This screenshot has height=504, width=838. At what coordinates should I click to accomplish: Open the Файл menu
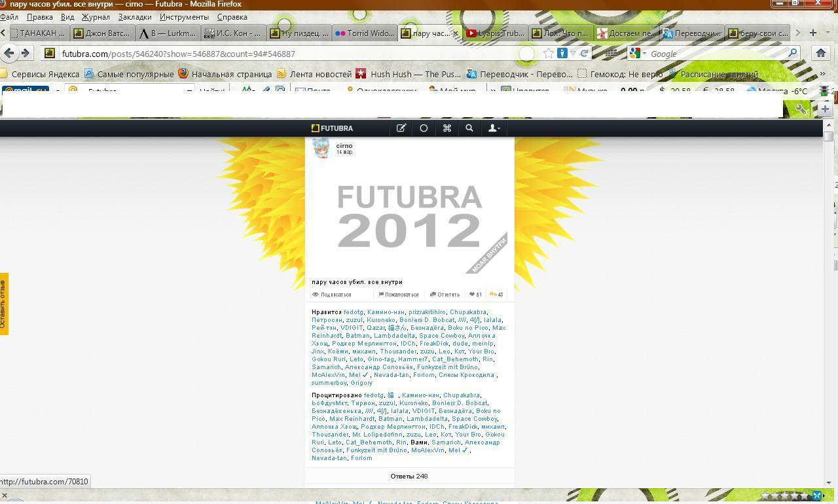pos(9,17)
